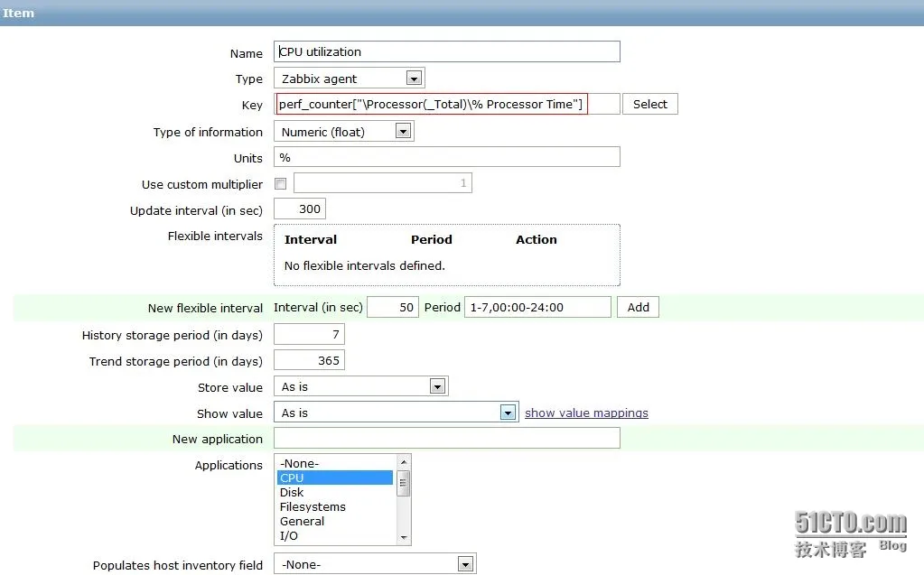Click the Applications list scrollbar thumb

click(404, 483)
